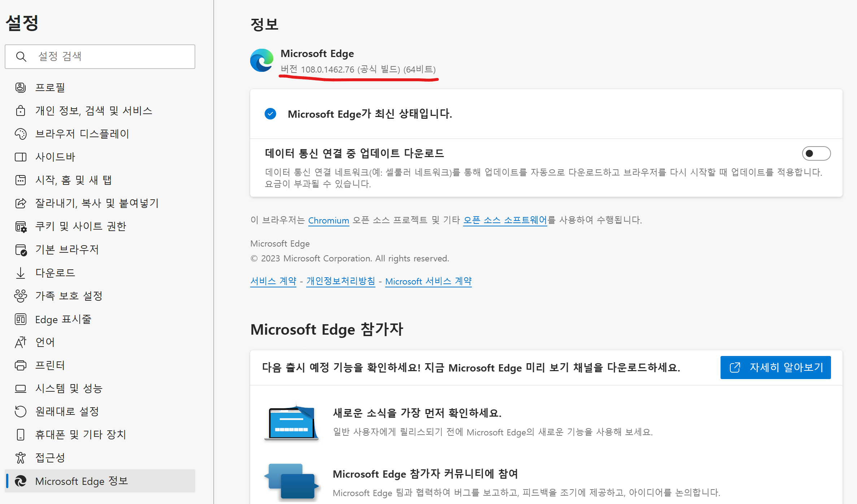Click the palette icon for browser display
The width and height of the screenshot is (857, 504).
coord(21,134)
